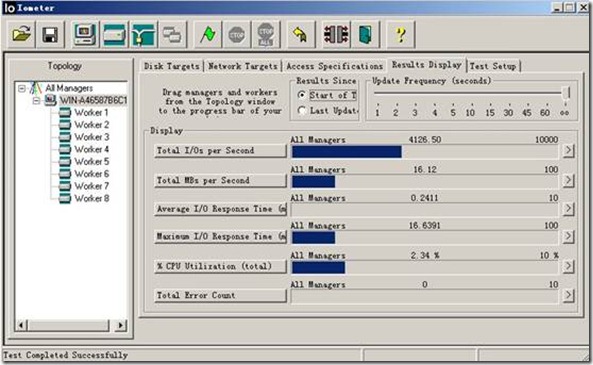Add a new network worker
The height and width of the screenshot is (365, 593).
(x=143, y=35)
